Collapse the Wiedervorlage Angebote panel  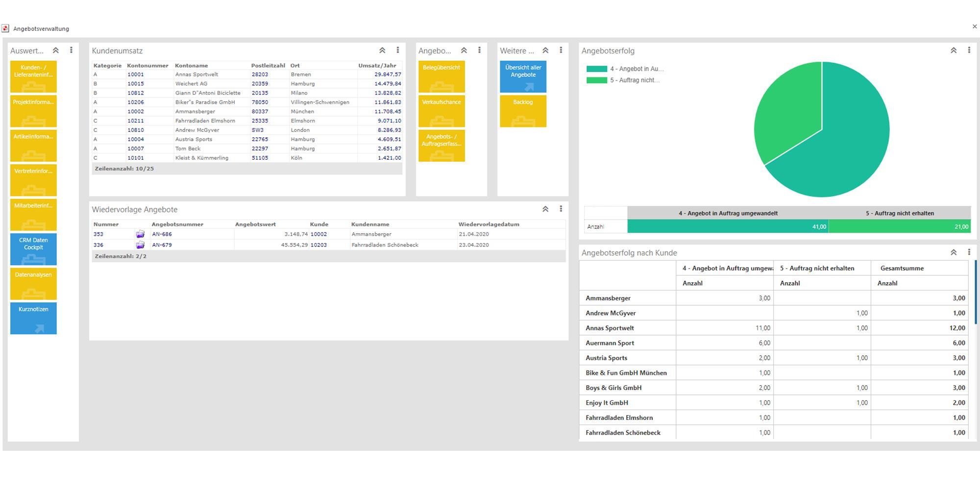coord(545,209)
